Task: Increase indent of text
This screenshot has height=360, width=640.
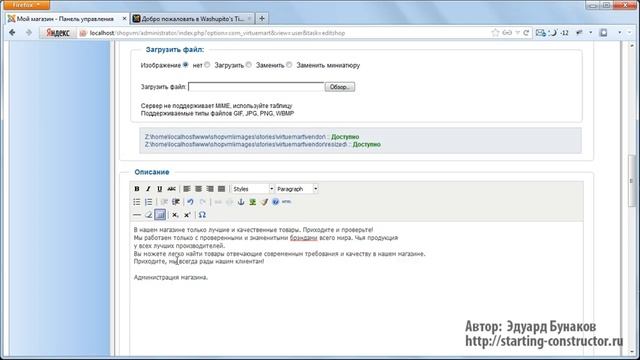Action: [x=176, y=202]
